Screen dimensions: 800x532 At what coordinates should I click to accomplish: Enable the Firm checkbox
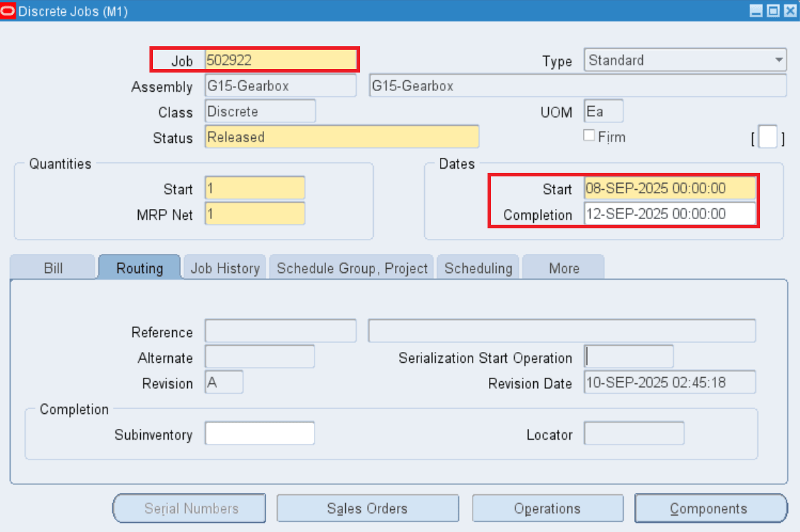(589, 136)
